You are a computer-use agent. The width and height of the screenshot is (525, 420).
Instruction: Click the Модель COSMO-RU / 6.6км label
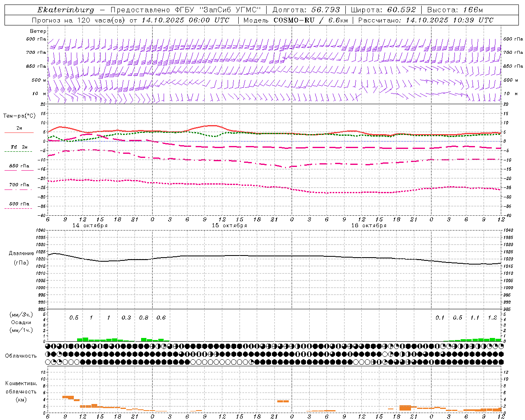[295, 20]
